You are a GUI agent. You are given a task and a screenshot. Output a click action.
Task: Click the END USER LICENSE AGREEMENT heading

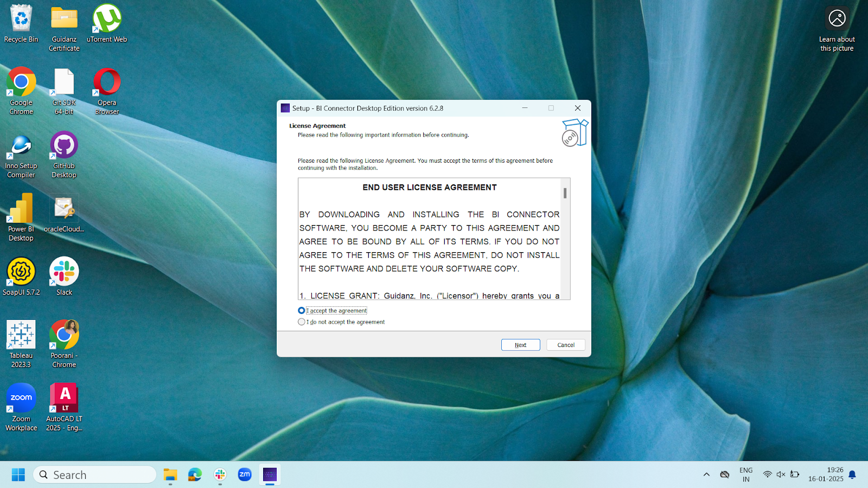[430, 188]
